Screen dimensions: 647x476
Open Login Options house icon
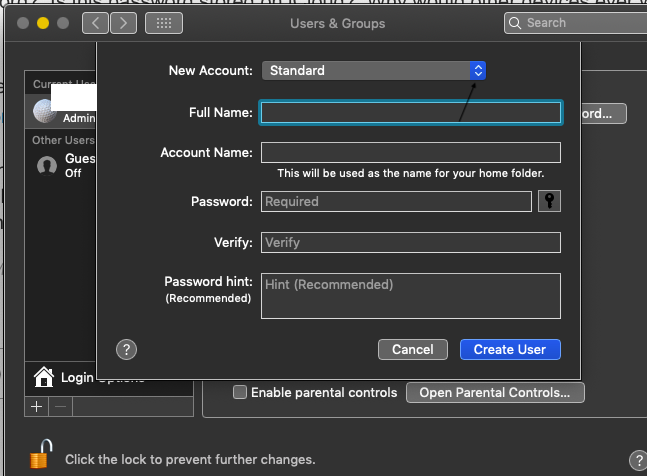click(x=44, y=377)
